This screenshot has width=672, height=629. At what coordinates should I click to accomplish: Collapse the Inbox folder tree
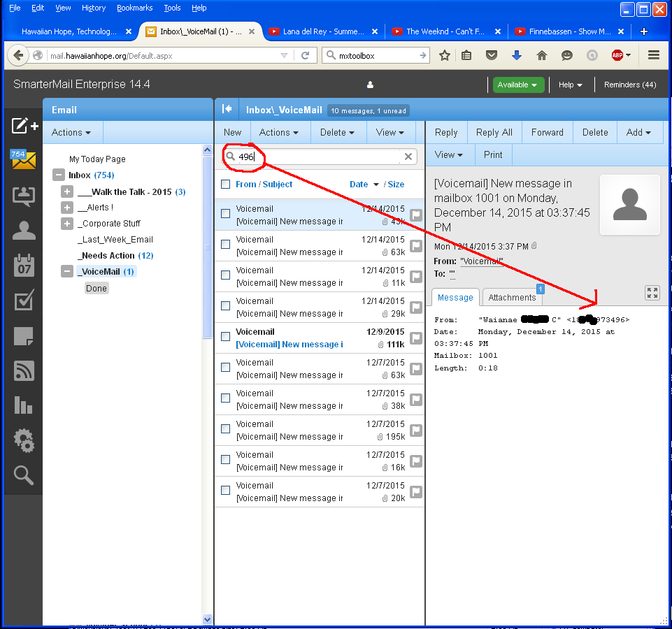click(58, 175)
